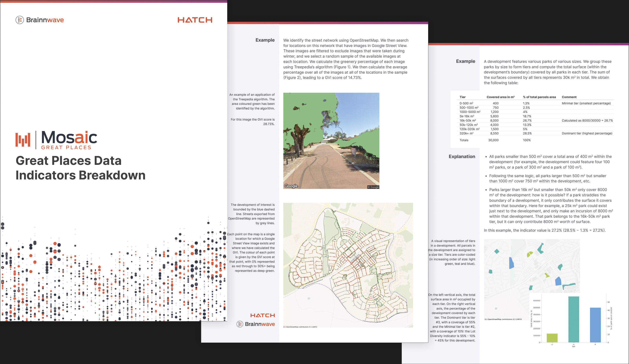Select 'Dominant tier (highest percentage)' comment
This screenshot has width=629, height=364.
(x=587, y=133)
